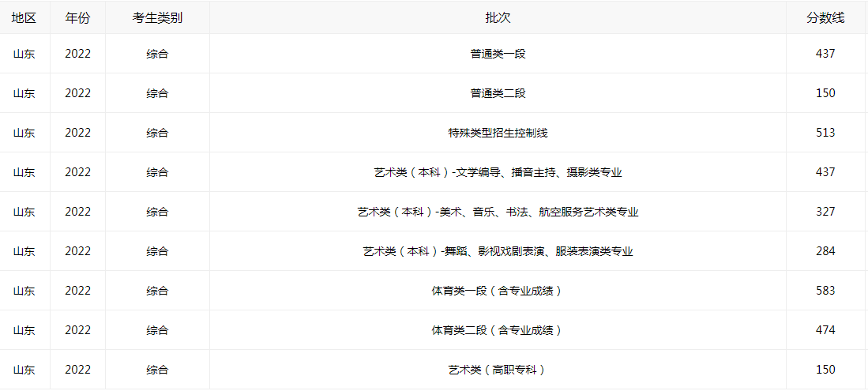
Task: Select the 体育类二段(含专业成绩) cell
Action: [x=498, y=330]
